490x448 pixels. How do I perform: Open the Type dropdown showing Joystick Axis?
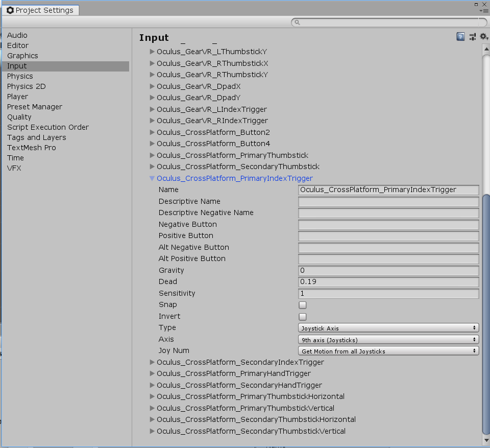click(x=388, y=328)
